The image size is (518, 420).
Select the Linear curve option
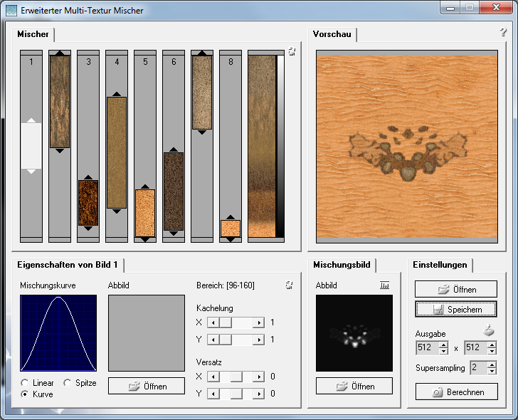pyautogui.click(x=24, y=383)
